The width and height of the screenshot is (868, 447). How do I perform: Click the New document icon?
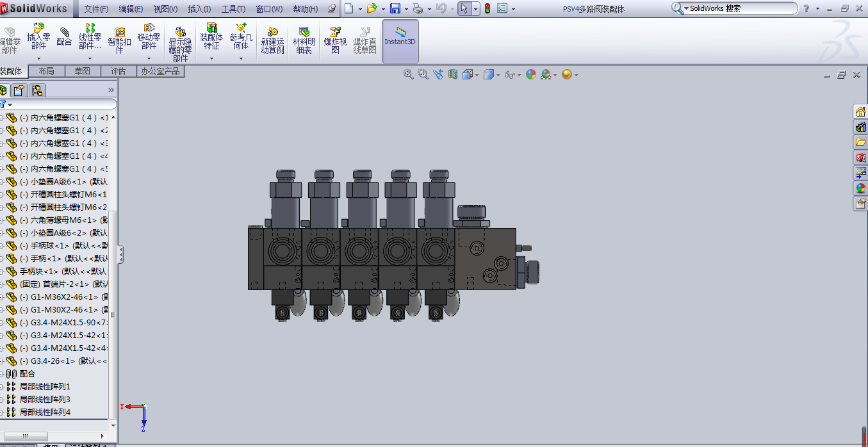click(348, 8)
